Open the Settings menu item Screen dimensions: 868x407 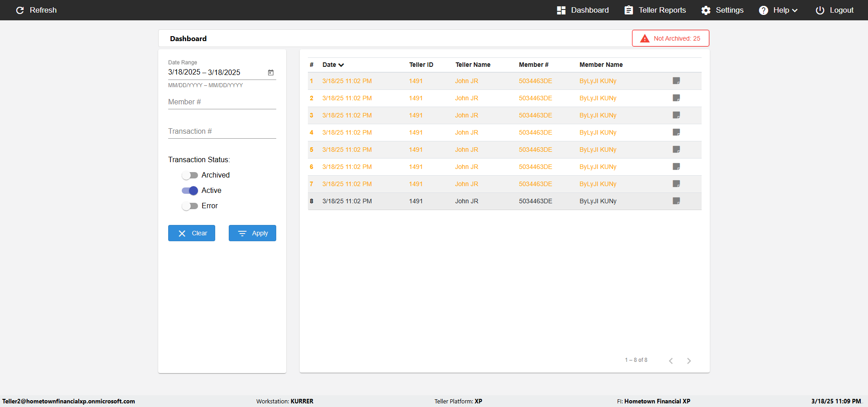pyautogui.click(x=722, y=10)
